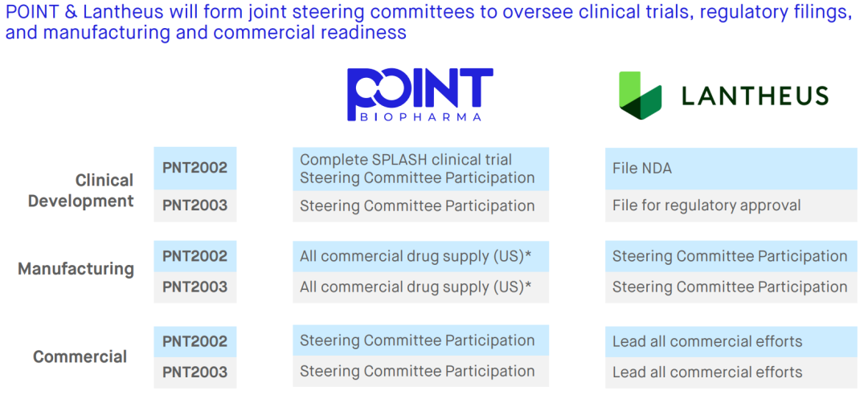Click POINT Steering Committee cell for Clinical PNT2003

click(x=420, y=206)
